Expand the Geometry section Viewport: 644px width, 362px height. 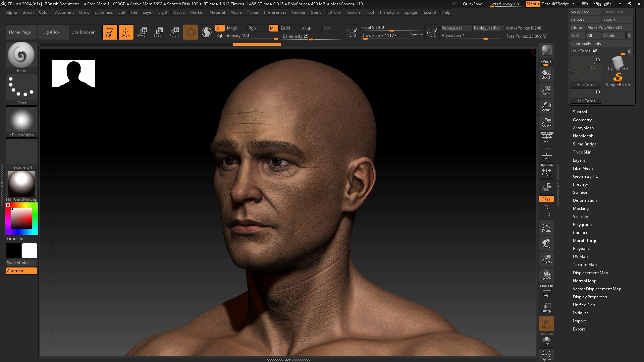point(582,120)
